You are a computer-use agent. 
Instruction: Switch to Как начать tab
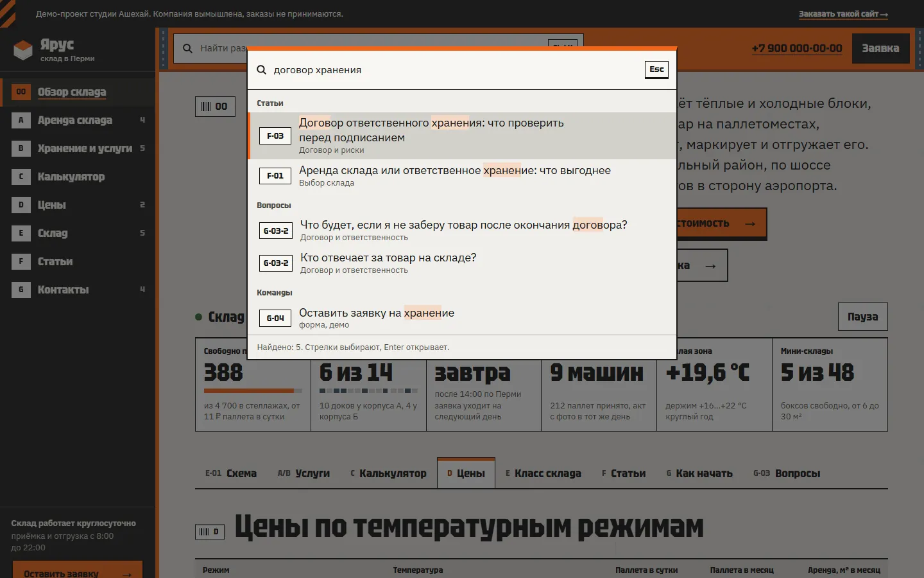tap(699, 473)
